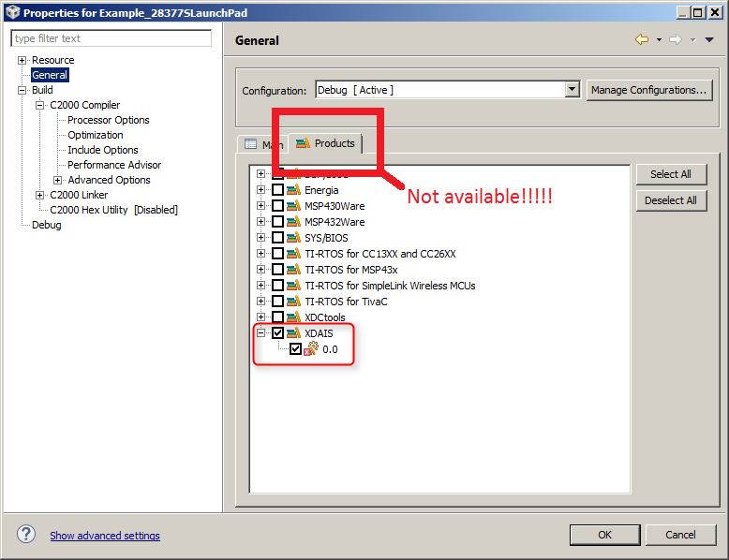
Task: Select Optimization in the tree
Action: click(x=96, y=135)
